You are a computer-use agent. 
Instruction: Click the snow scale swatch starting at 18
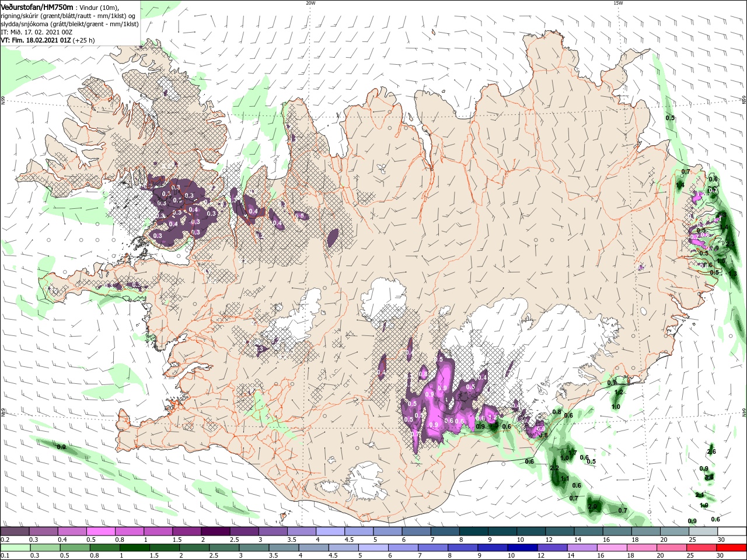(645, 531)
